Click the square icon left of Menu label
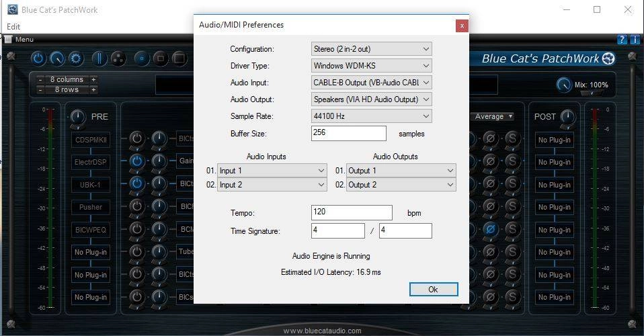This screenshot has height=336, width=644. [x=8, y=40]
